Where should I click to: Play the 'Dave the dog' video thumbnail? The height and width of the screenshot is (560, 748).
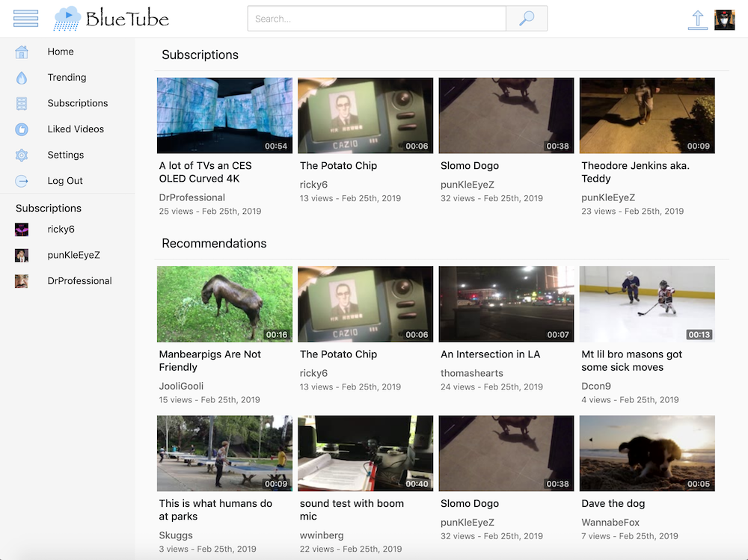(646, 453)
